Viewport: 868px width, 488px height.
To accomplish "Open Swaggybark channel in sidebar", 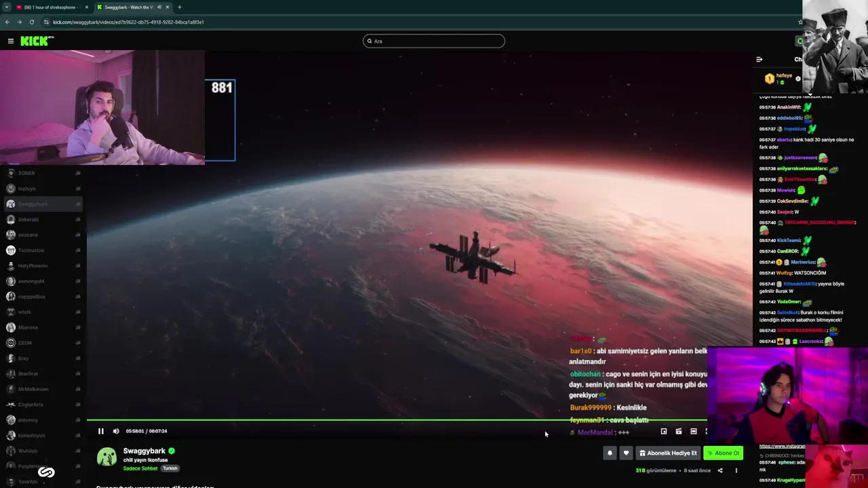I will click(x=43, y=204).
